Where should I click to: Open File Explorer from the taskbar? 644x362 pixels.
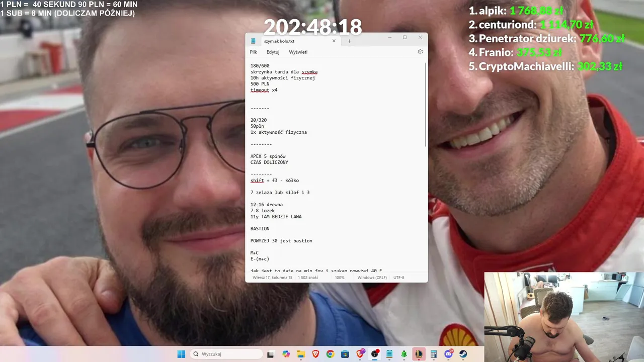300,354
